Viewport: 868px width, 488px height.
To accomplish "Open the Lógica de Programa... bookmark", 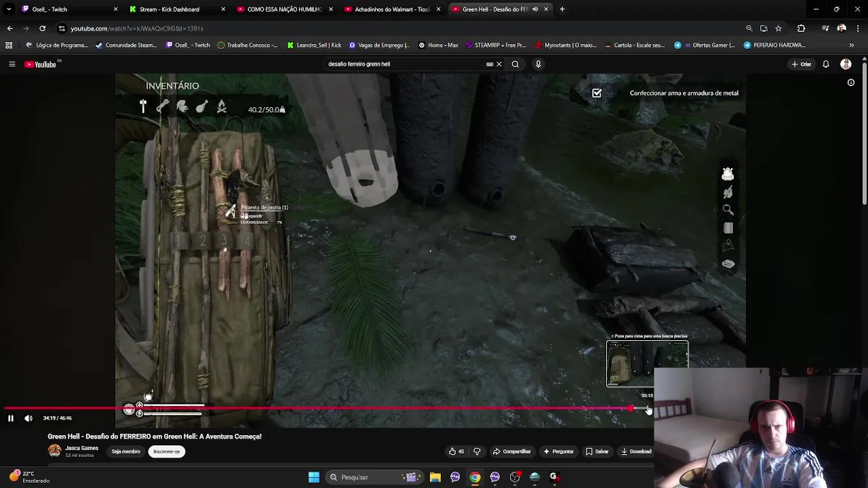I will [x=58, y=45].
